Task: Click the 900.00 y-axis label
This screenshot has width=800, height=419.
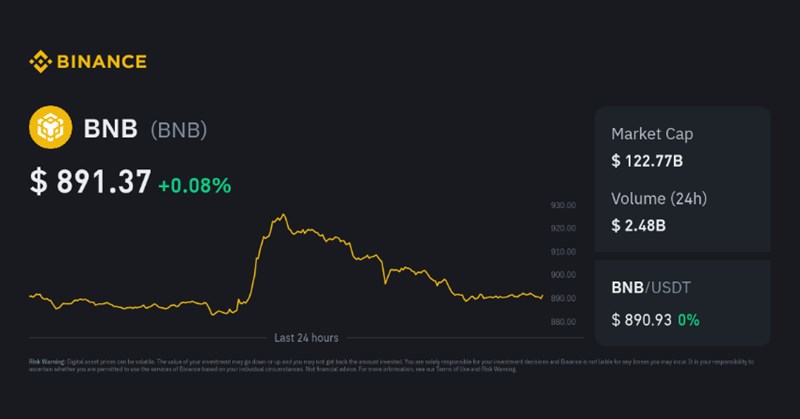Action: point(563,275)
